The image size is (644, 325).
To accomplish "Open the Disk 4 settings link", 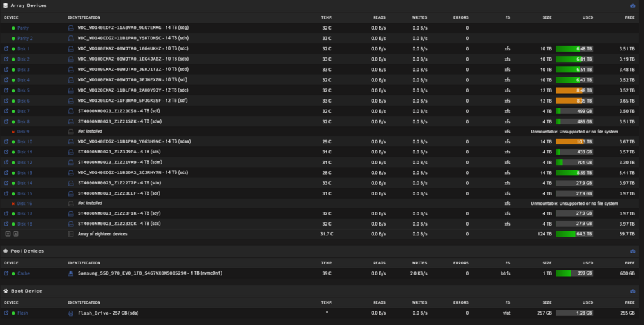I will pyautogui.click(x=23, y=80).
